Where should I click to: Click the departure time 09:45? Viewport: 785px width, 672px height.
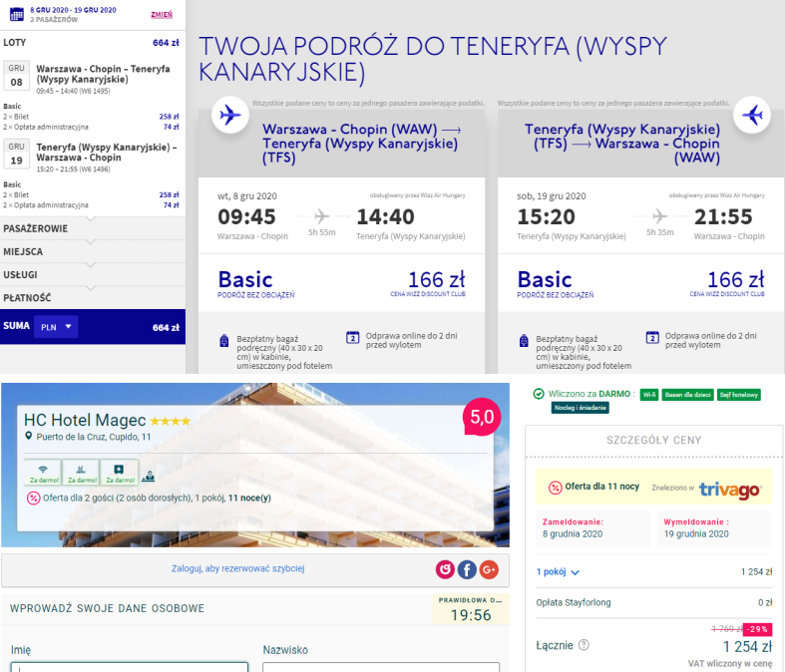click(246, 216)
